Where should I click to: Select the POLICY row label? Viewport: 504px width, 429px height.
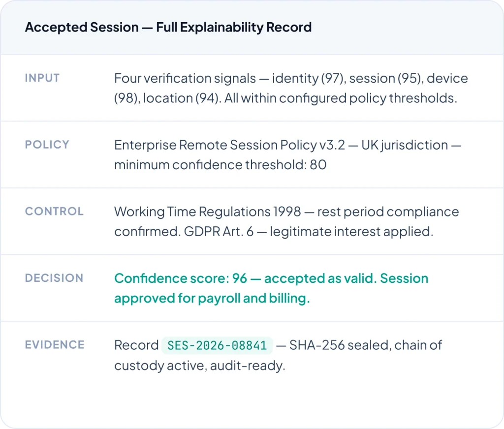47,145
